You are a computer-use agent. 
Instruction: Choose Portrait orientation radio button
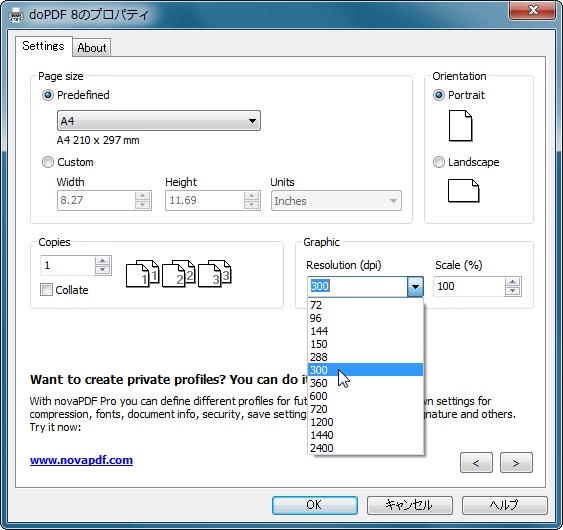click(439, 95)
